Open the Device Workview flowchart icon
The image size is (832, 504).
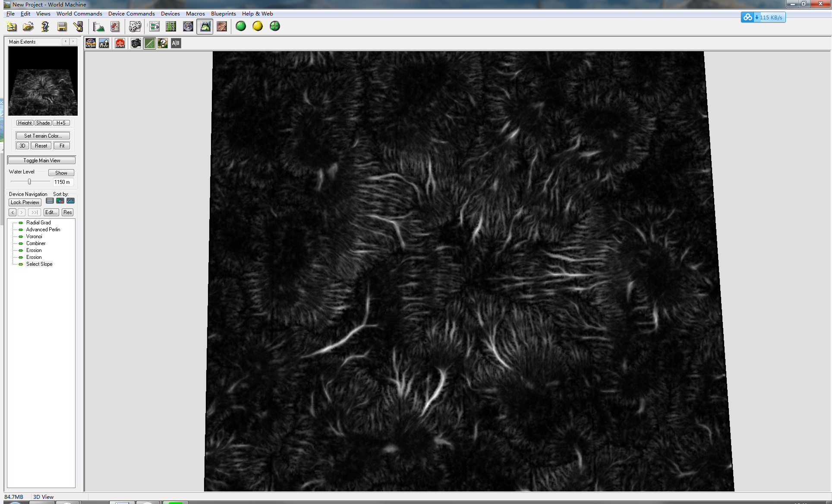click(154, 27)
